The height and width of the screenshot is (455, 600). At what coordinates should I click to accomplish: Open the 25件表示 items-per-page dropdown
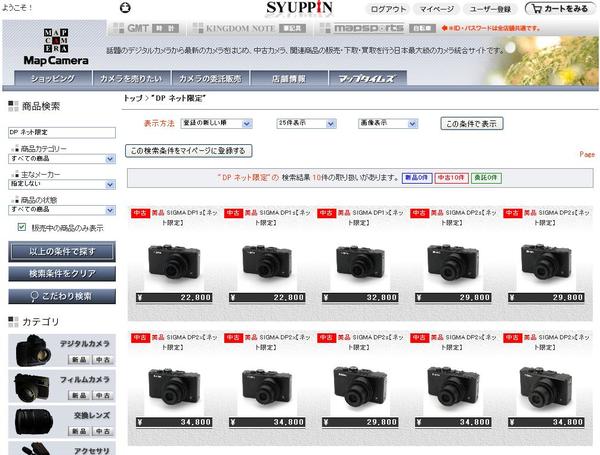(x=306, y=123)
